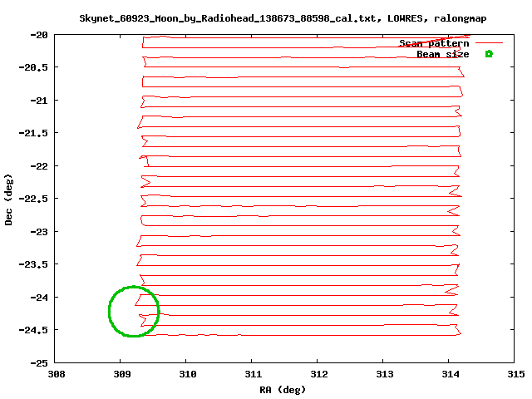Click the y-axis tick label -20
The height and width of the screenshot is (399, 532).
[39, 35]
